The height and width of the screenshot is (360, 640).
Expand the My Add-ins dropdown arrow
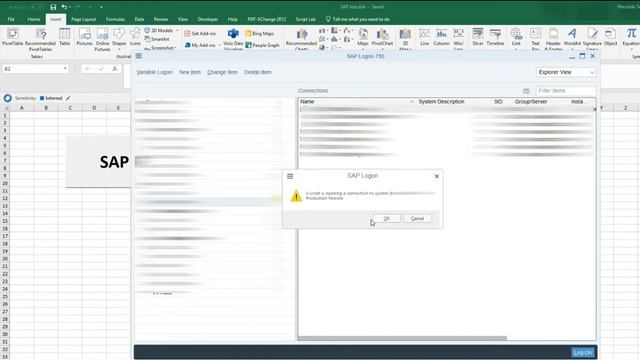pyautogui.click(x=219, y=45)
